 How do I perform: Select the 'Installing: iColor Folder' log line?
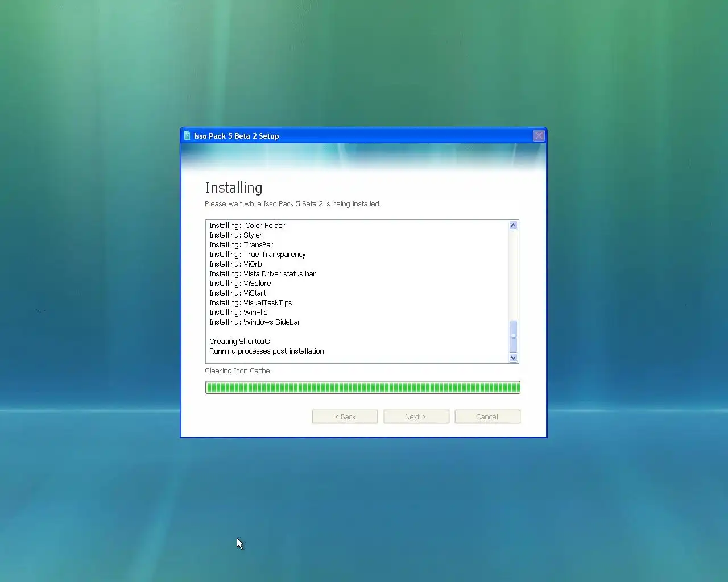[247, 226]
